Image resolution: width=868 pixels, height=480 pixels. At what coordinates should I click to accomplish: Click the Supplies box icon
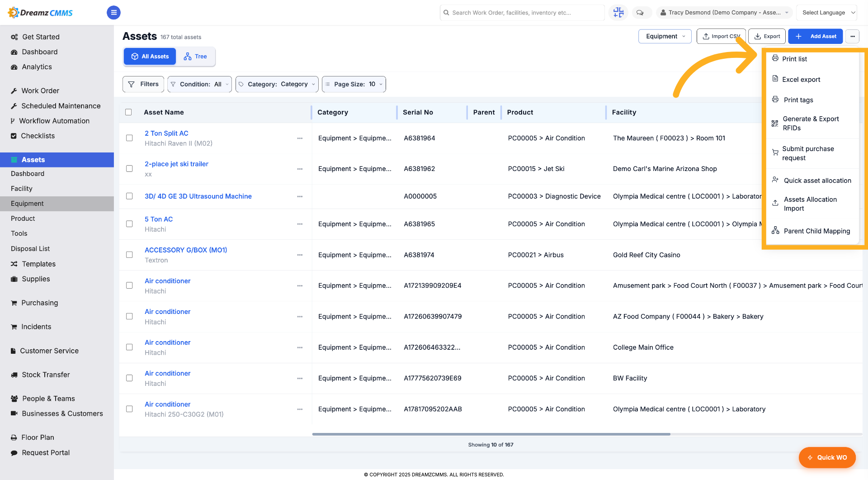click(x=14, y=279)
